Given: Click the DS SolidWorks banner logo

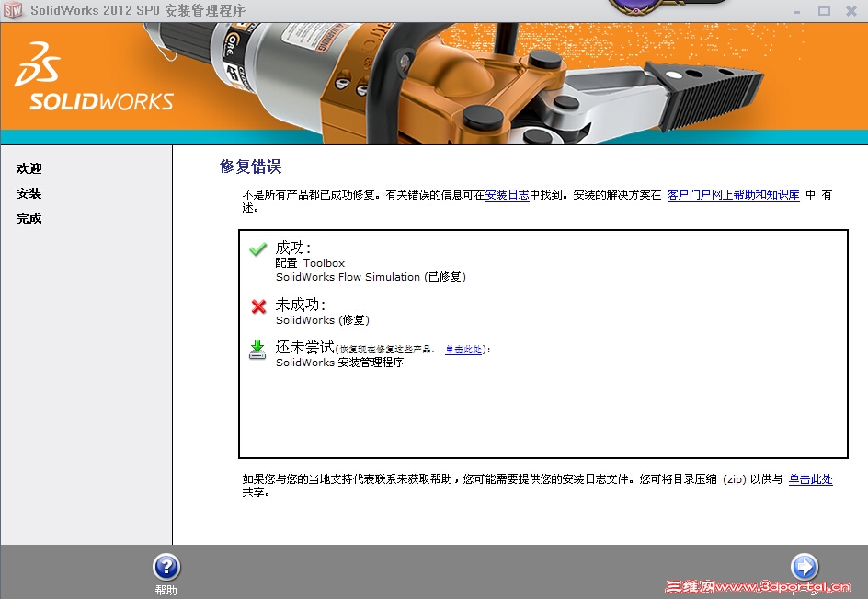Looking at the screenshot, I should pyautogui.click(x=94, y=76).
